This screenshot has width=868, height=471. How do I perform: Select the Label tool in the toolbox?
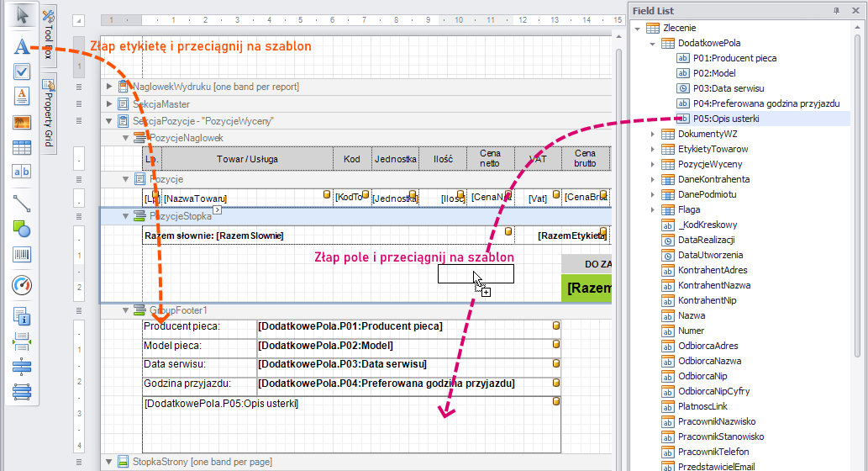[22, 46]
